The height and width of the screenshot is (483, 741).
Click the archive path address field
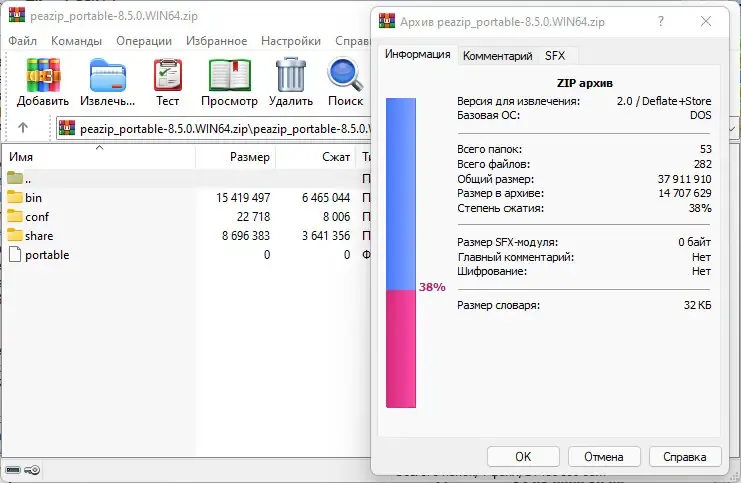(x=213, y=129)
